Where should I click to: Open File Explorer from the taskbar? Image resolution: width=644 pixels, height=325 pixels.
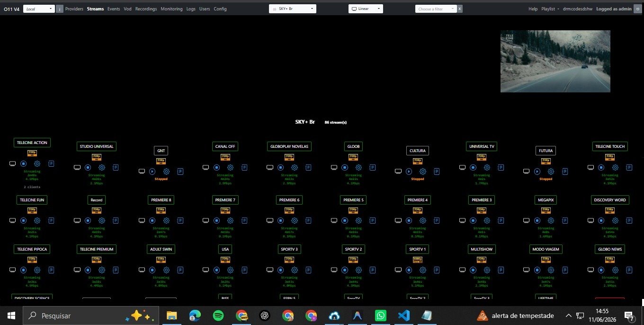point(171,316)
